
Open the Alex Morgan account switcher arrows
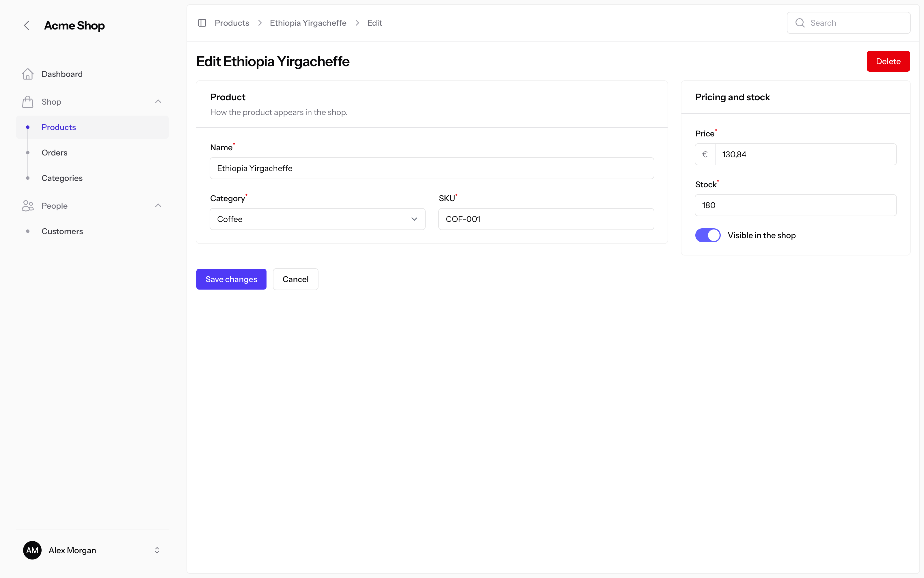[157, 550]
